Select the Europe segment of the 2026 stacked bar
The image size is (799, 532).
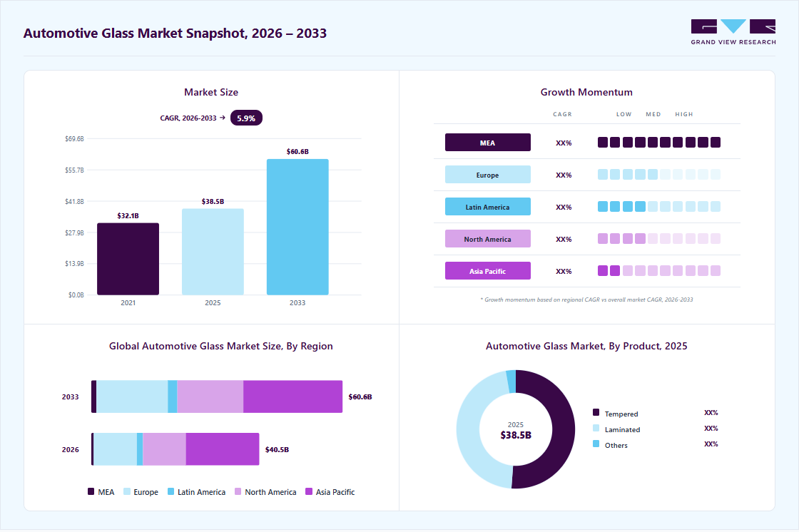(115, 449)
